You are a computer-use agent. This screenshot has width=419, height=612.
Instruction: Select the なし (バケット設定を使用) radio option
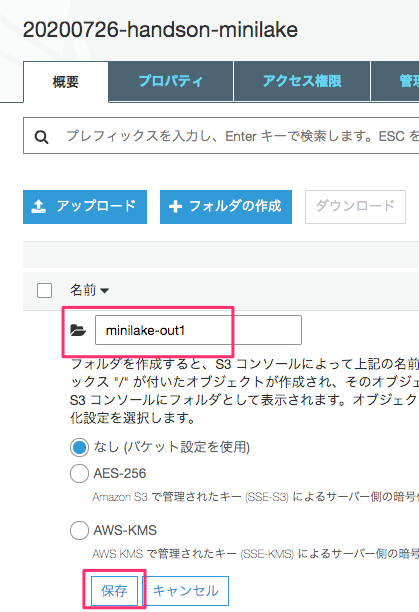click(x=79, y=448)
